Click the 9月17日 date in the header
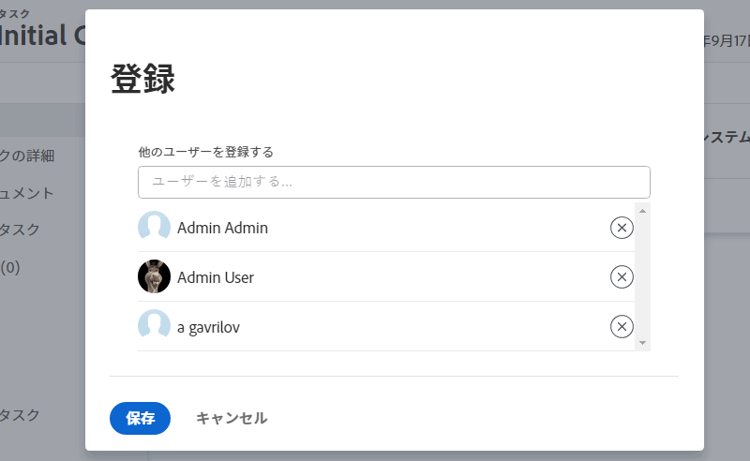 [x=724, y=41]
